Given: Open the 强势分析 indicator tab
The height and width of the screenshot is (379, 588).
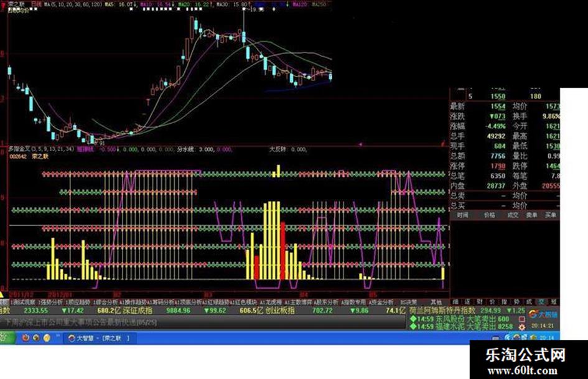Looking at the screenshot, I should (x=50, y=302).
